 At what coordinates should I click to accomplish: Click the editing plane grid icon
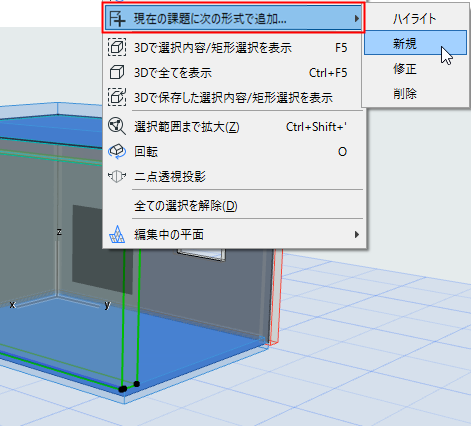pyautogui.click(x=117, y=234)
